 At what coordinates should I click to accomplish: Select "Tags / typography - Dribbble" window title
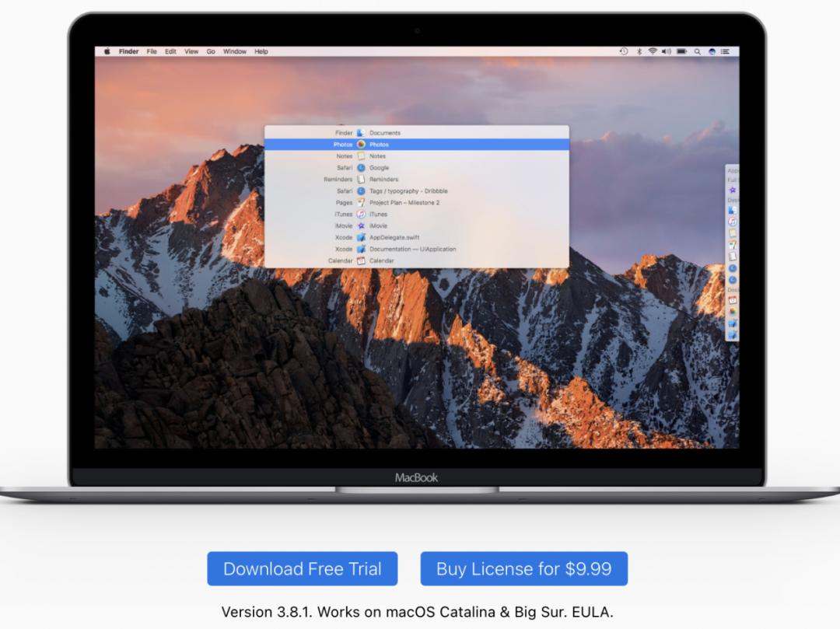[408, 191]
